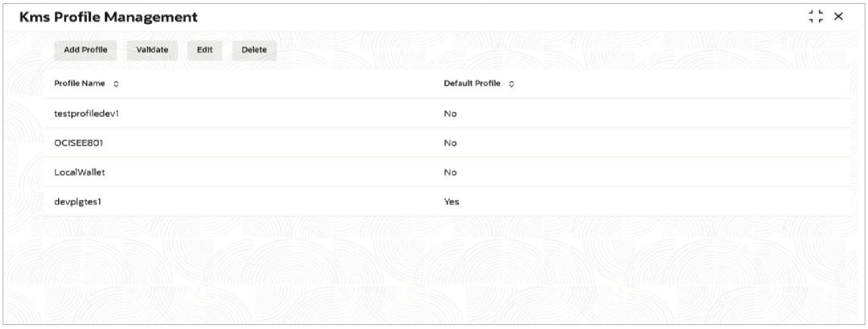Click the Add Profile button
868x329 pixels.
(x=85, y=50)
